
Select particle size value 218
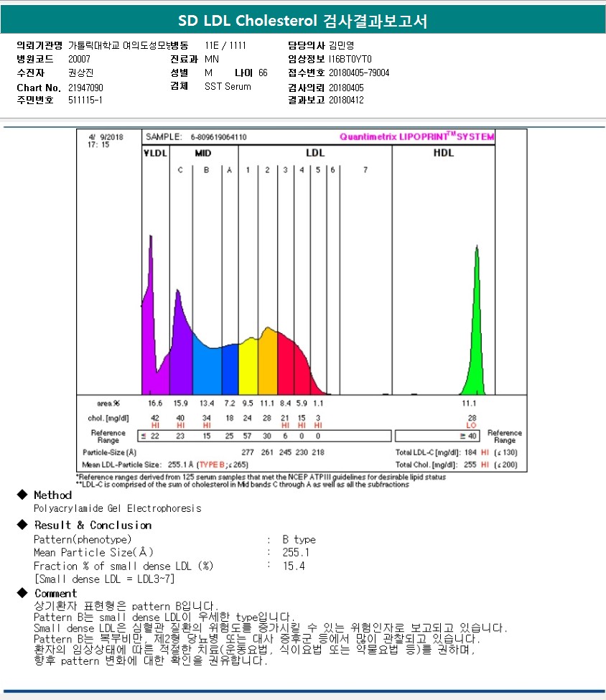point(318,452)
